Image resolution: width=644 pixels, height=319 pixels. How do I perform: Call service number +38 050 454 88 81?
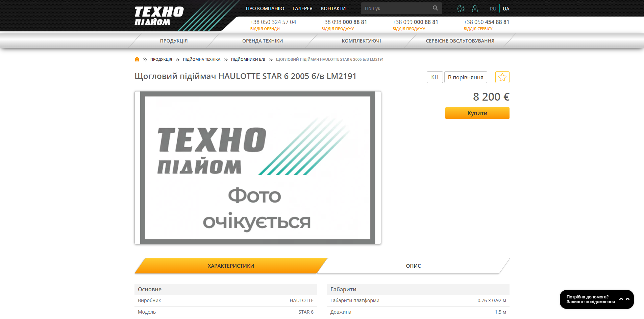(487, 22)
